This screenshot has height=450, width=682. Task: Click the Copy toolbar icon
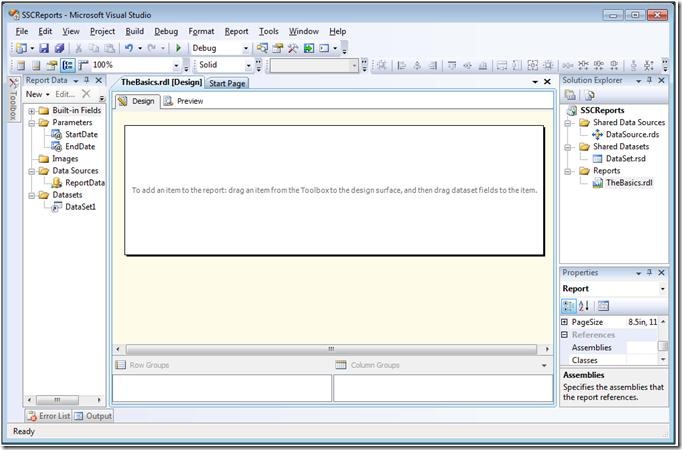coord(94,48)
